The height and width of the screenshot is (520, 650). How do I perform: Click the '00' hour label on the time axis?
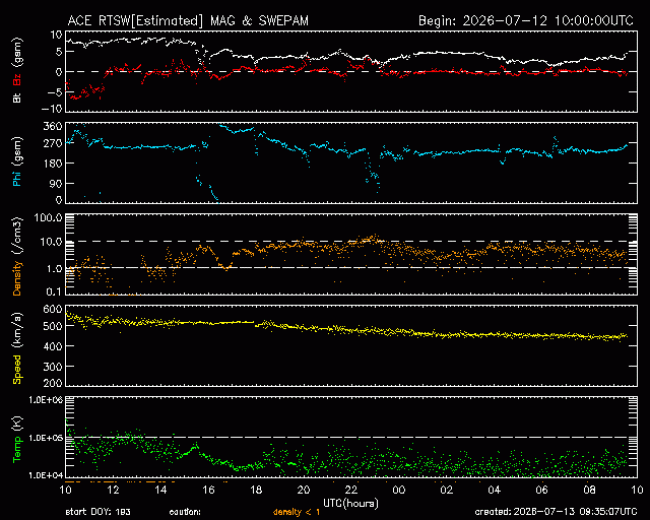399,490
